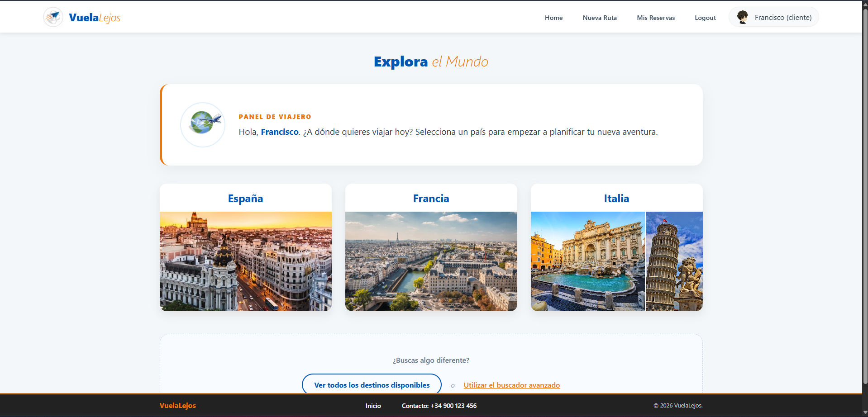Screen dimensions: 868x417
Task: Go to Nueva Ruta page
Action: click(600, 18)
